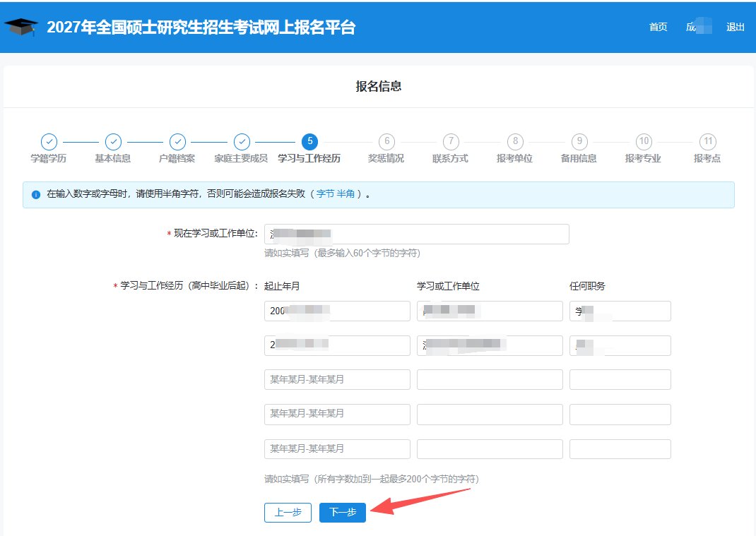This screenshot has height=536, width=756.
Task: Focus second row 起止年月 field
Action: pos(337,345)
